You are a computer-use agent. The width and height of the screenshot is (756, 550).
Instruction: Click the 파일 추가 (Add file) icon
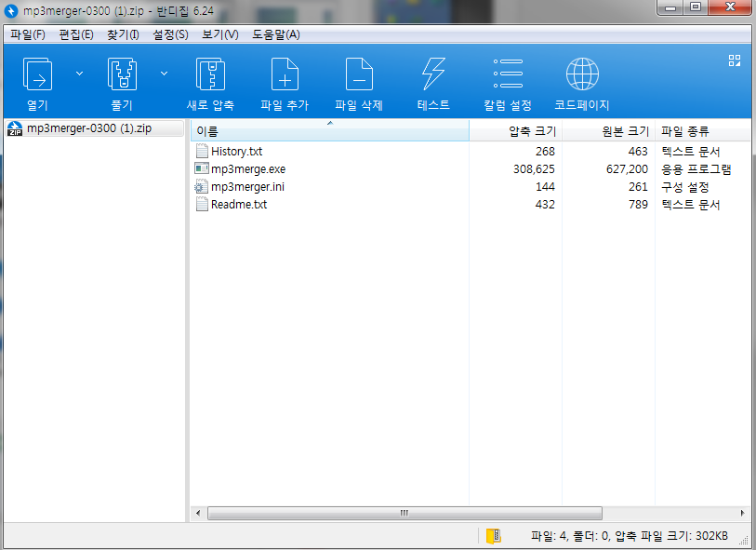tap(285, 74)
